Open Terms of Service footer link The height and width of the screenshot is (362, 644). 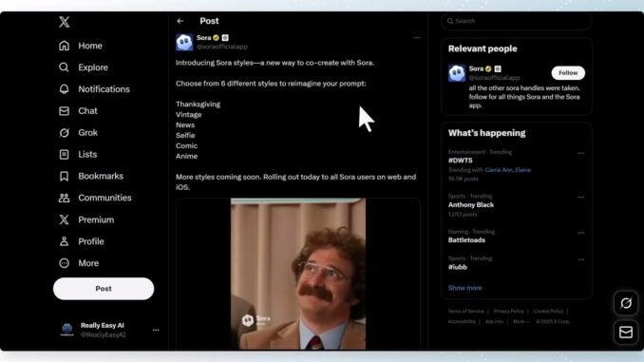pyautogui.click(x=465, y=312)
